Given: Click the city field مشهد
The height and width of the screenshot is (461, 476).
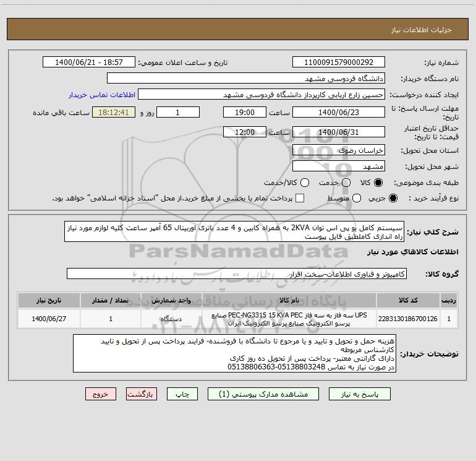Looking at the screenshot, I should click(x=339, y=166).
